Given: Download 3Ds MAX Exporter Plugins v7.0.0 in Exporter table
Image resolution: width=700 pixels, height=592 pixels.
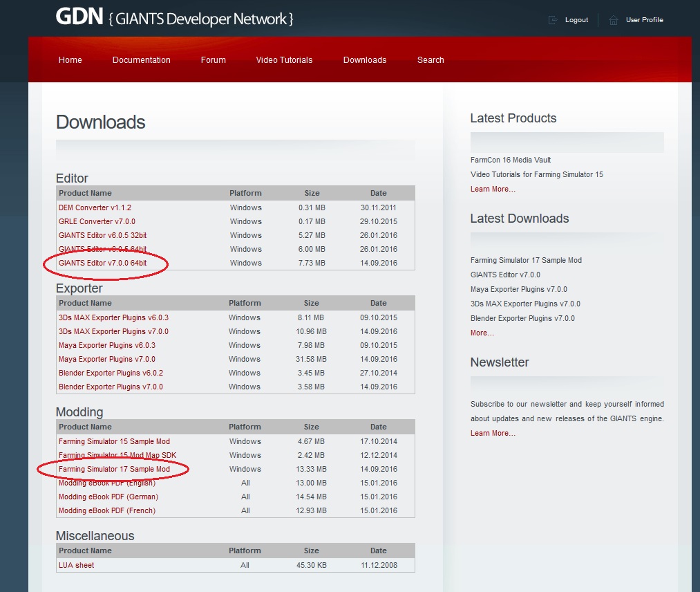Looking at the screenshot, I should point(113,331).
